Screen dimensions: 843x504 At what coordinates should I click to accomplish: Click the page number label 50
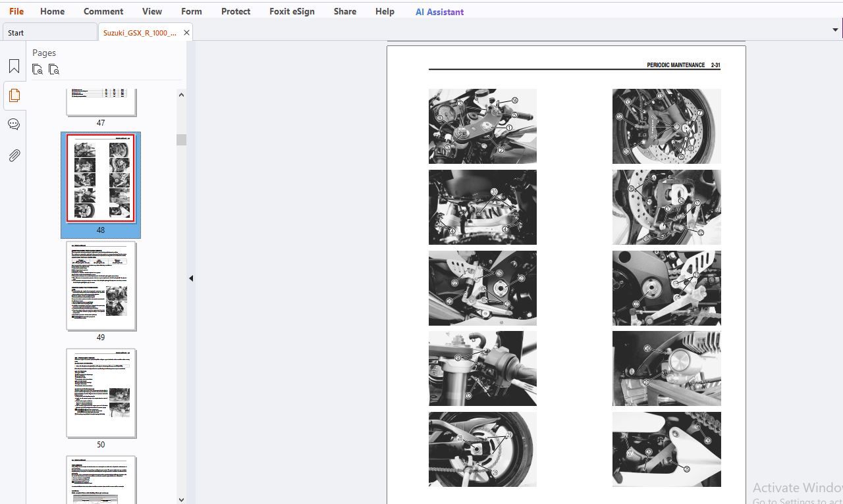click(x=101, y=445)
